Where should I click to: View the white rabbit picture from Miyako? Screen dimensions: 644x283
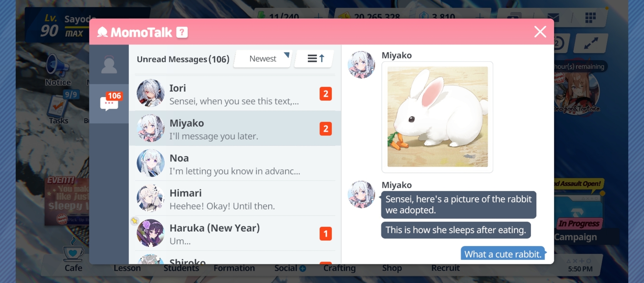click(x=437, y=117)
